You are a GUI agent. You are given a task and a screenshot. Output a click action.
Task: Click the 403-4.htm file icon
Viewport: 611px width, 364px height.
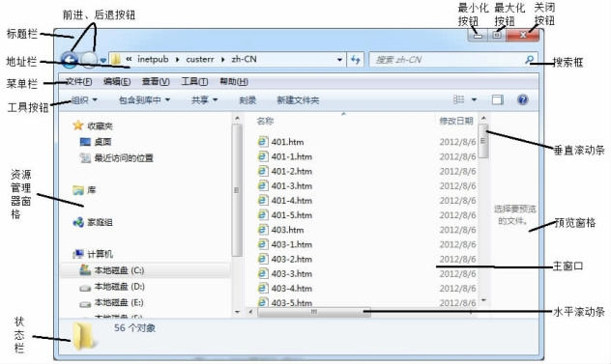[x=263, y=288]
